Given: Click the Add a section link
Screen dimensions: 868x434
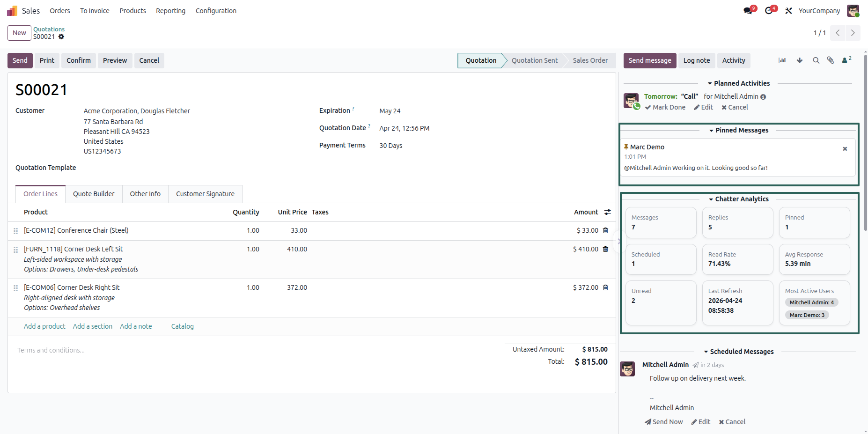Looking at the screenshot, I should 93,326.
